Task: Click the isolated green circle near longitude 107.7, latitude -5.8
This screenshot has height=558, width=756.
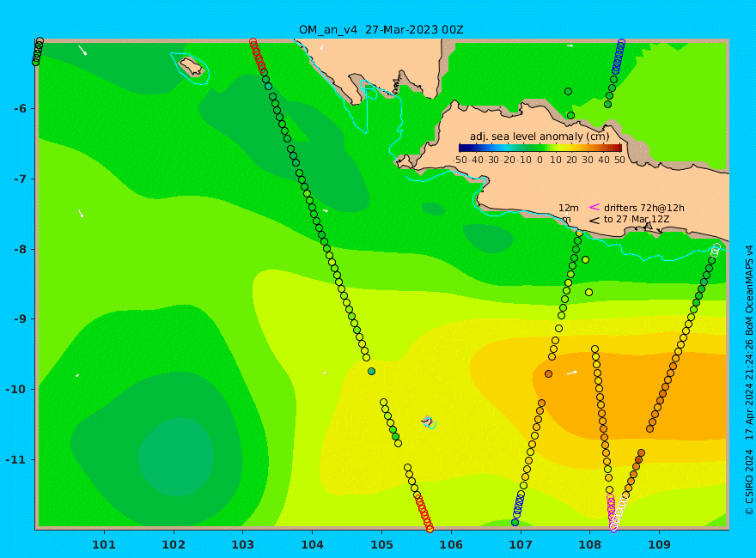Action: pyautogui.click(x=568, y=92)
